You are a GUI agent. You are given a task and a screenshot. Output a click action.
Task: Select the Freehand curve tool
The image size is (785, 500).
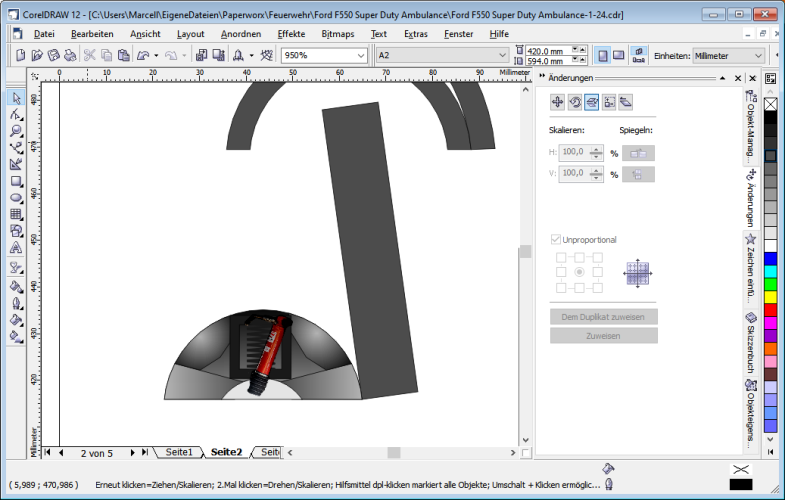[x=16, y=148]
